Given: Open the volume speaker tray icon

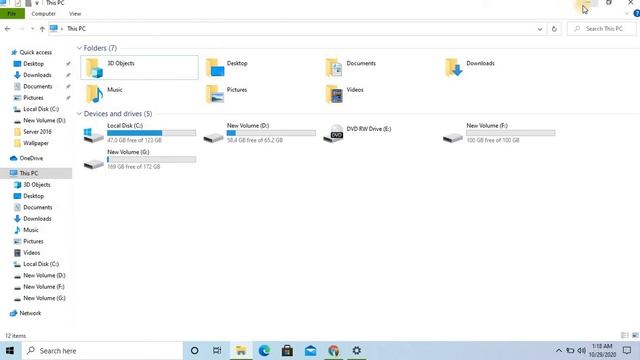Looking at the screenshot, I should 582,351.
